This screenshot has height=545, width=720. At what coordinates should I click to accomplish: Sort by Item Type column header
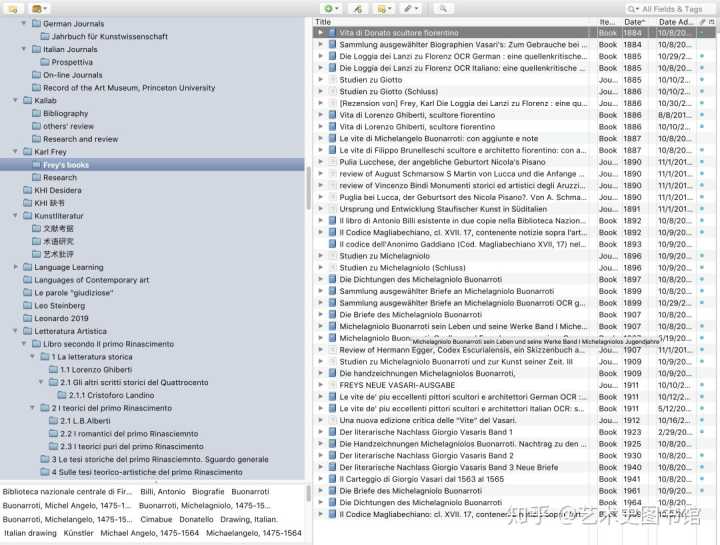click(x=608, y=22)
